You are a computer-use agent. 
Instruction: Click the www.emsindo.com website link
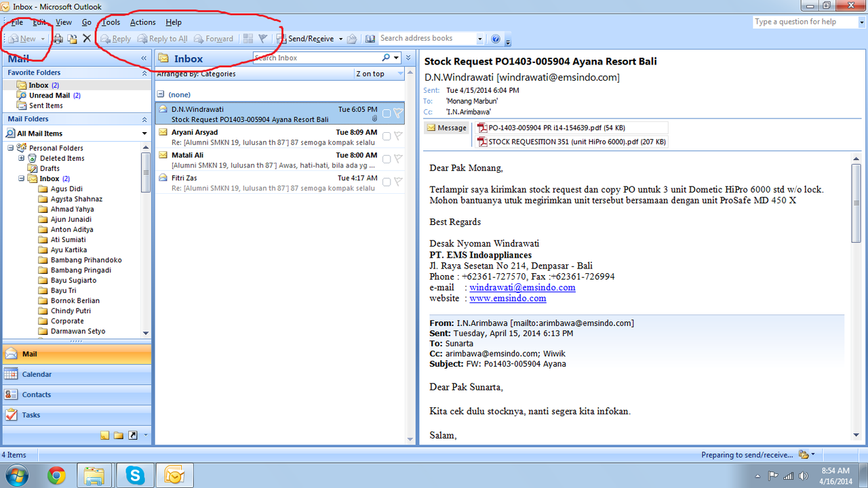(507, 298)
